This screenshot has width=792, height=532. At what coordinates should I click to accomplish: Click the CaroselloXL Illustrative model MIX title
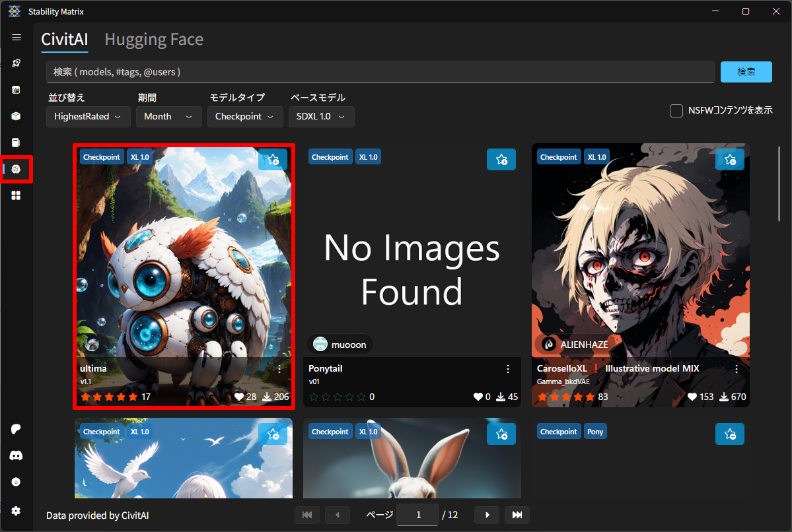point(618,368)
